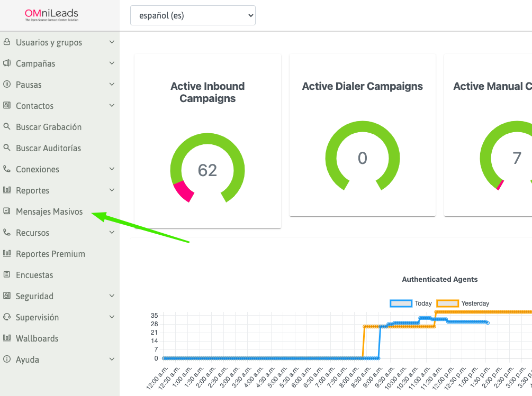The image size is (532, 396).
Task: Click the Campañas megaphone icon
Action: pos(6,63)
